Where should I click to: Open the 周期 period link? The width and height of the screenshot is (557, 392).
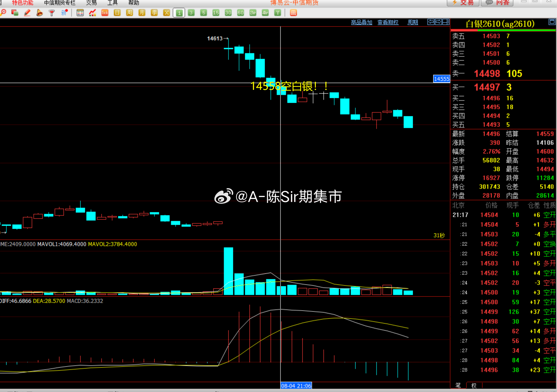click(413, 22)
